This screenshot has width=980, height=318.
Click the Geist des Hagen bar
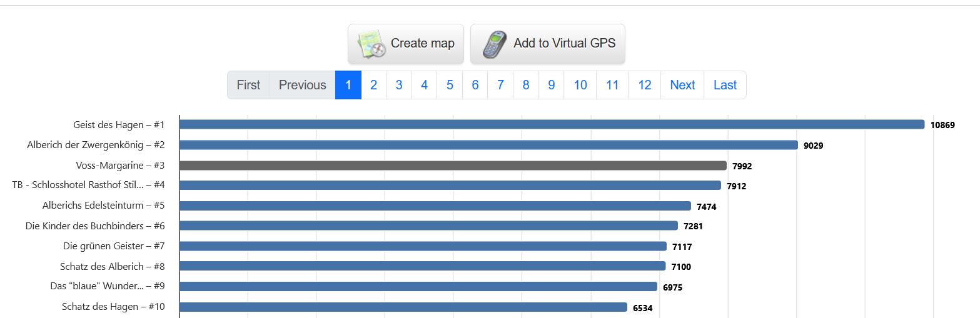point(552,124)
